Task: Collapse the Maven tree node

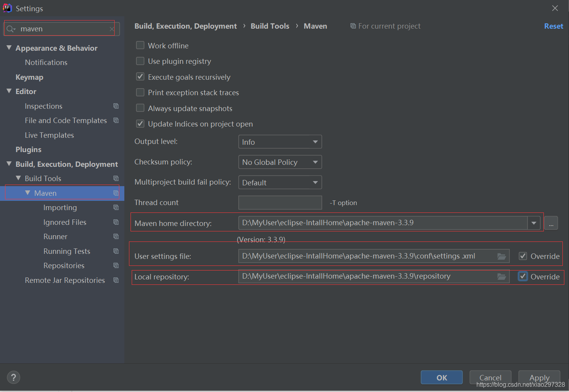Action: [28, 192]
